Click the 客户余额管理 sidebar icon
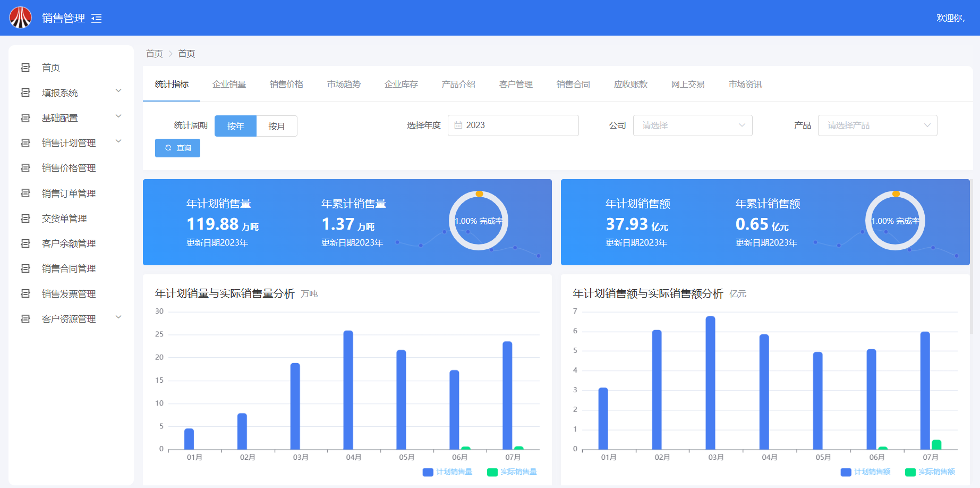The image size is (980, 488). click(25, 243)
